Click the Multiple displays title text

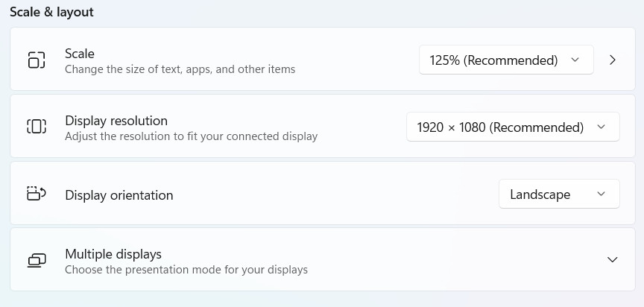113,254
